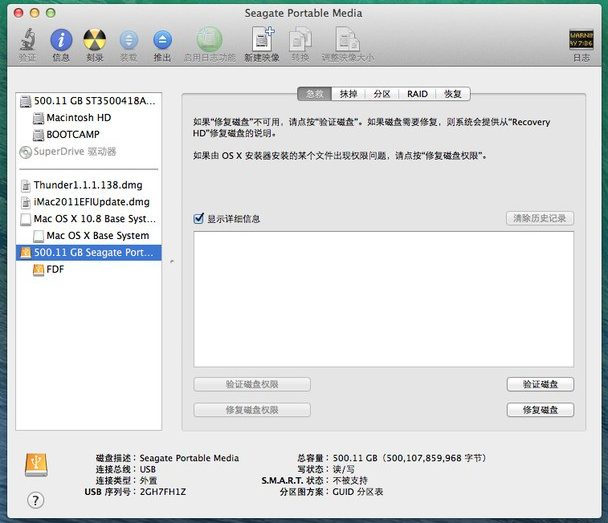This screenshot has height=523, width=608.
Task: Select the Mac OS X Base System volume
Action: click(89, 236)
